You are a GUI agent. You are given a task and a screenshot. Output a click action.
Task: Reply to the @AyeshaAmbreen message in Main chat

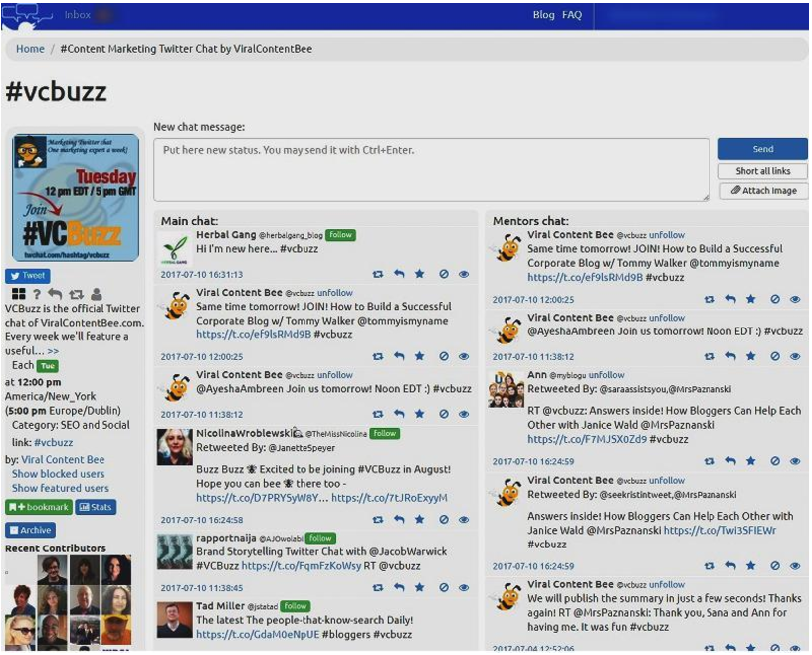399,413
